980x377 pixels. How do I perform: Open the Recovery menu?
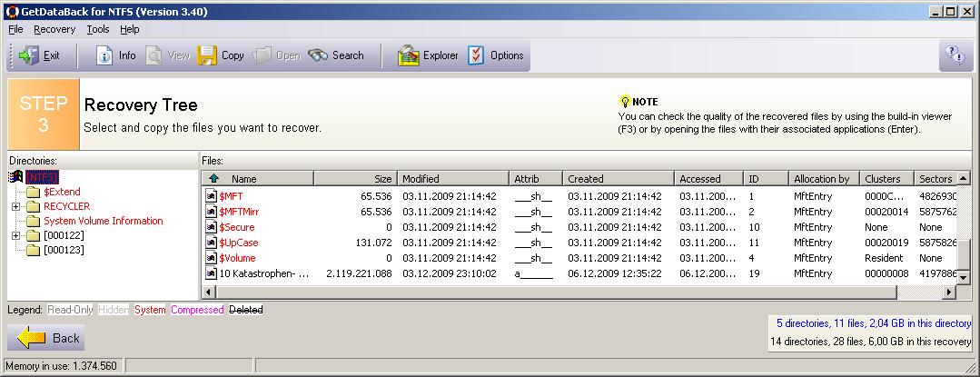[54, 29]
